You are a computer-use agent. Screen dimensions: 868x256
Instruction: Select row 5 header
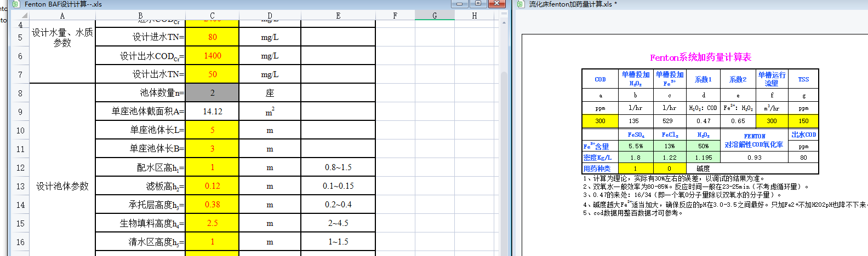(x=20, y=37)
